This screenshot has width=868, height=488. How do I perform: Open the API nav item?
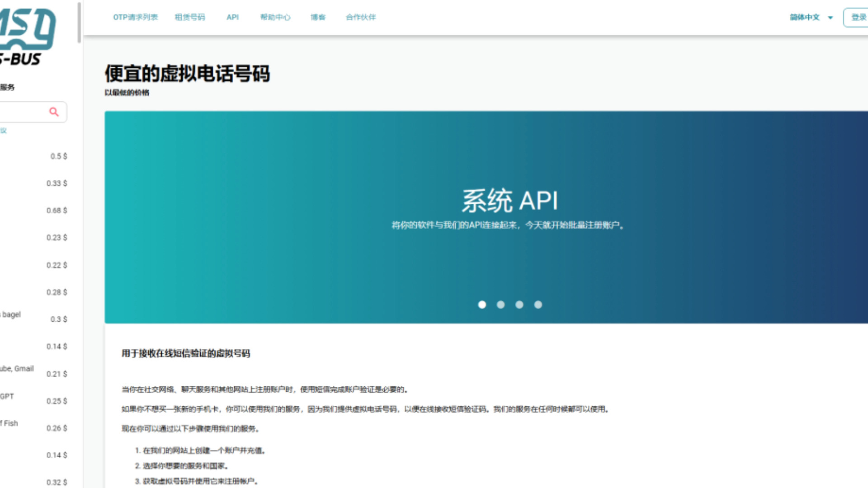[x=232, y=17]
